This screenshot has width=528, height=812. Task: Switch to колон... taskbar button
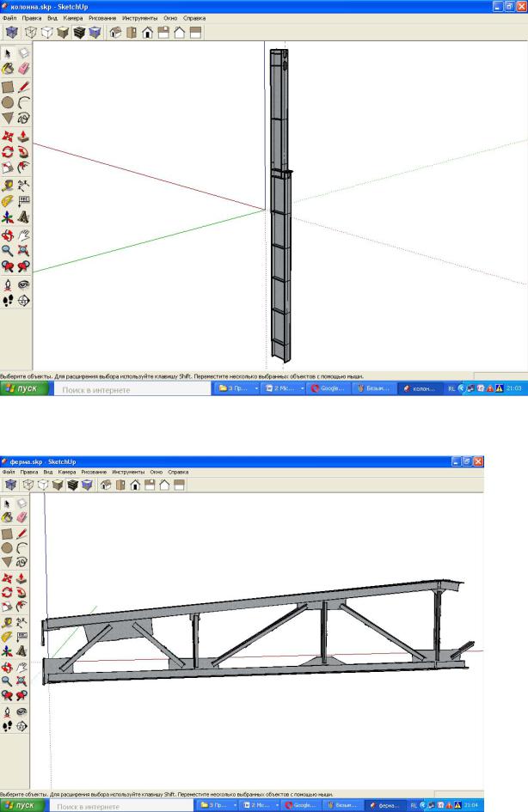421,388
